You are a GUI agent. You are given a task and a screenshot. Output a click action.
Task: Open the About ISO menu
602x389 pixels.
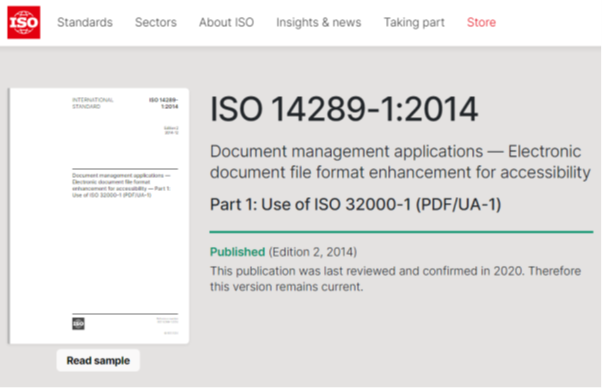pos(227,22)
